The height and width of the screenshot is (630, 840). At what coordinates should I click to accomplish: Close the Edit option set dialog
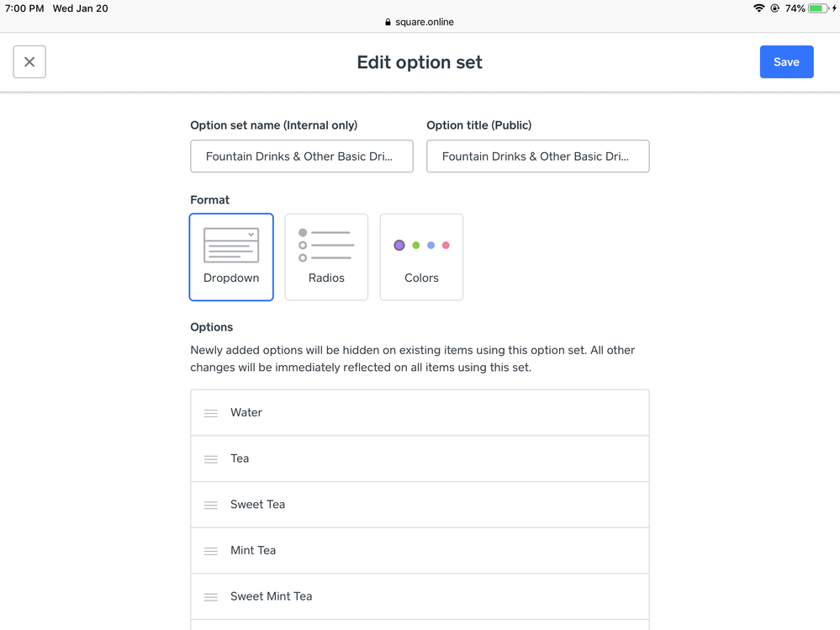pos(29,62)
